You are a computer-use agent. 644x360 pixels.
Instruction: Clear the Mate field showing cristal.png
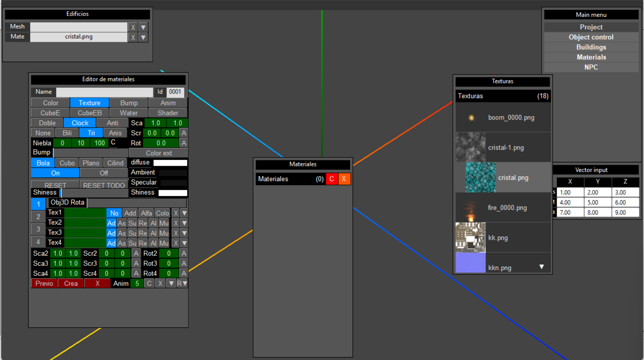[133, 37]
